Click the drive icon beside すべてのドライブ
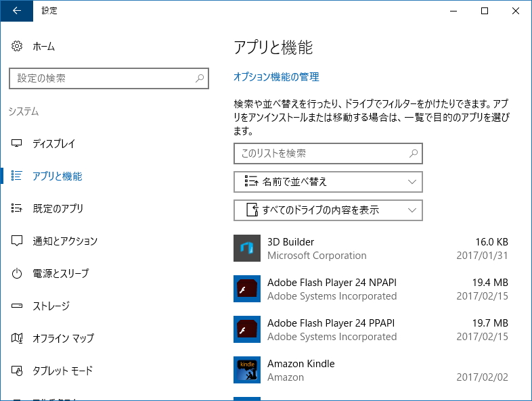The width and height of the screenshot is (532, 401). 252,210
